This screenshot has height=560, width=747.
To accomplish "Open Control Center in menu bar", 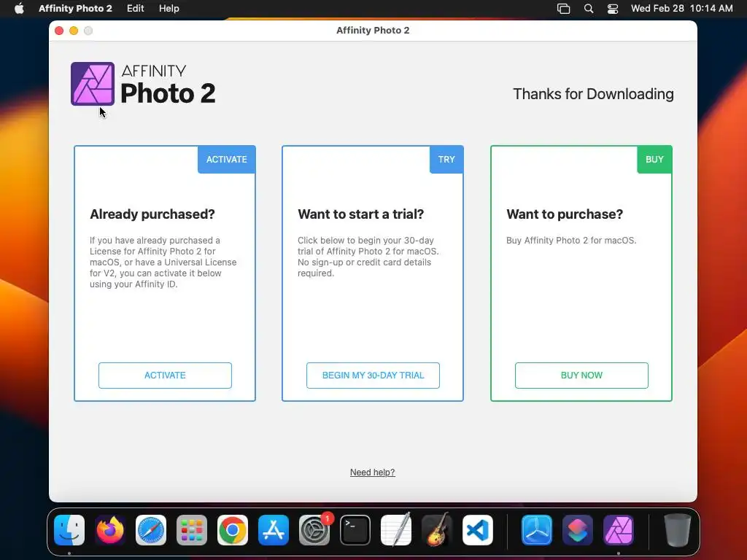I will pyautogui.click(x=613, y=9).
